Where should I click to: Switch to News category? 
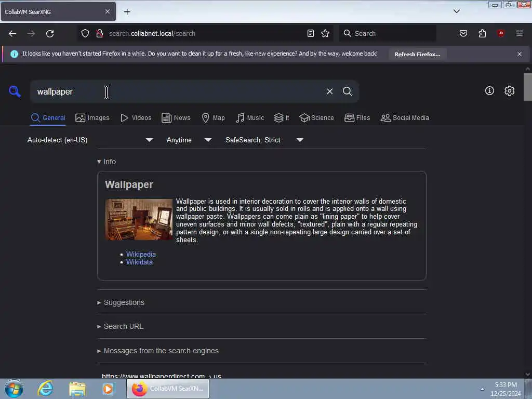point(176,118)
